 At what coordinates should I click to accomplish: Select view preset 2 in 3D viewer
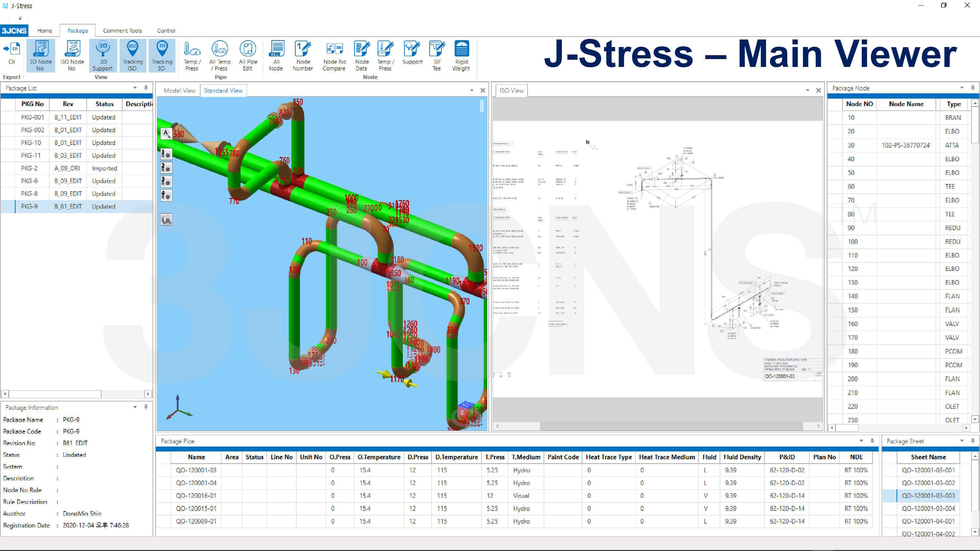coord(166,168)
